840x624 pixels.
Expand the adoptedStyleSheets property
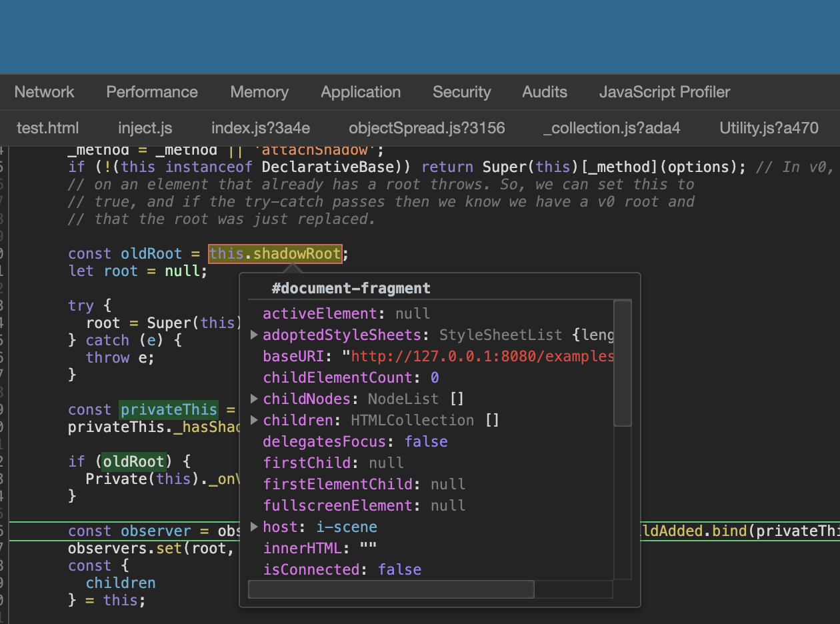tap(254, 335)
